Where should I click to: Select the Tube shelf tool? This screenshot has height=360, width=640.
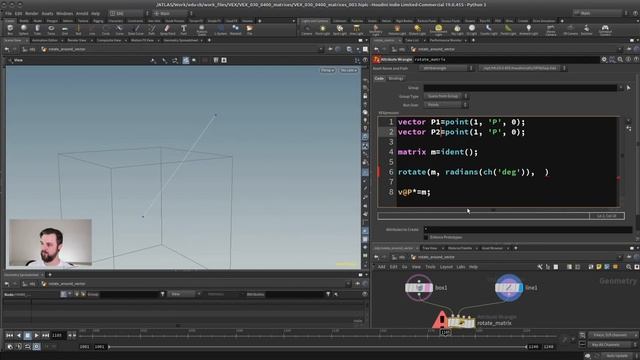pos(37,29)
